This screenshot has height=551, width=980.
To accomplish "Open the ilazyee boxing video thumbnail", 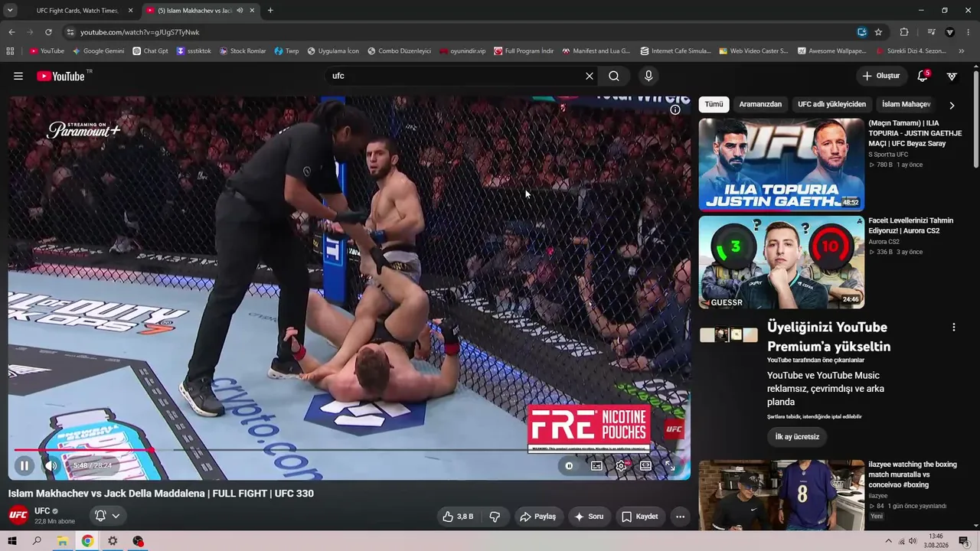I will point(781,495).
